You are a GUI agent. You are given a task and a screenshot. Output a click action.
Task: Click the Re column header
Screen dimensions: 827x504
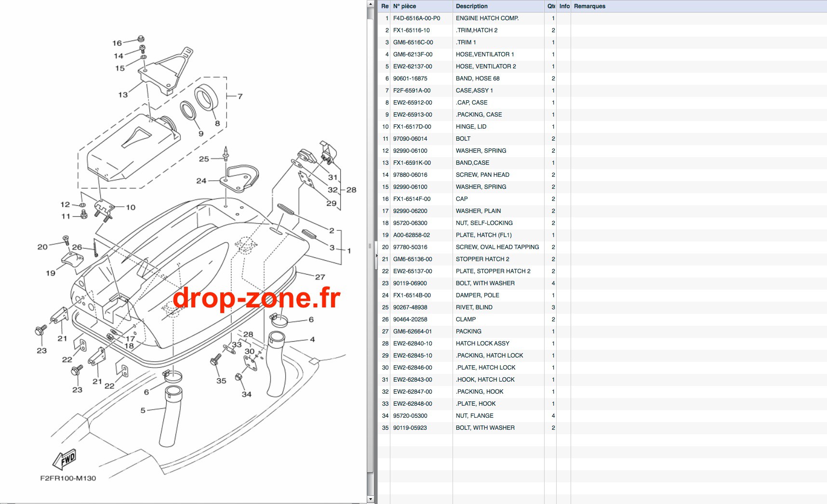(x=385, y=6)
